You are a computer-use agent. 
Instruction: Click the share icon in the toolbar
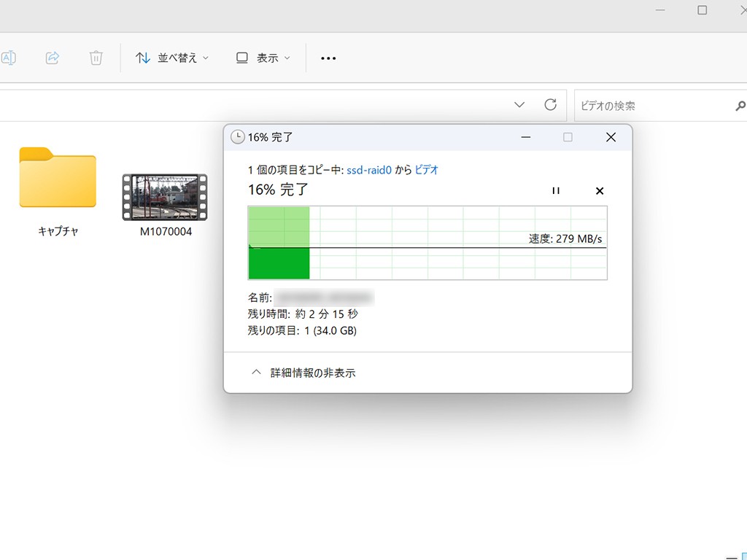52,58
